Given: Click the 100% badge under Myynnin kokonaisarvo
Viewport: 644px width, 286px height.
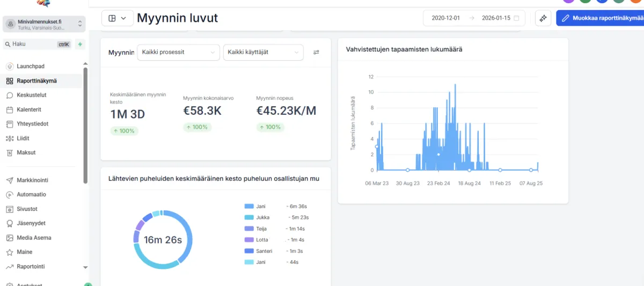Looking at the screenshot, I should [197, 127].
